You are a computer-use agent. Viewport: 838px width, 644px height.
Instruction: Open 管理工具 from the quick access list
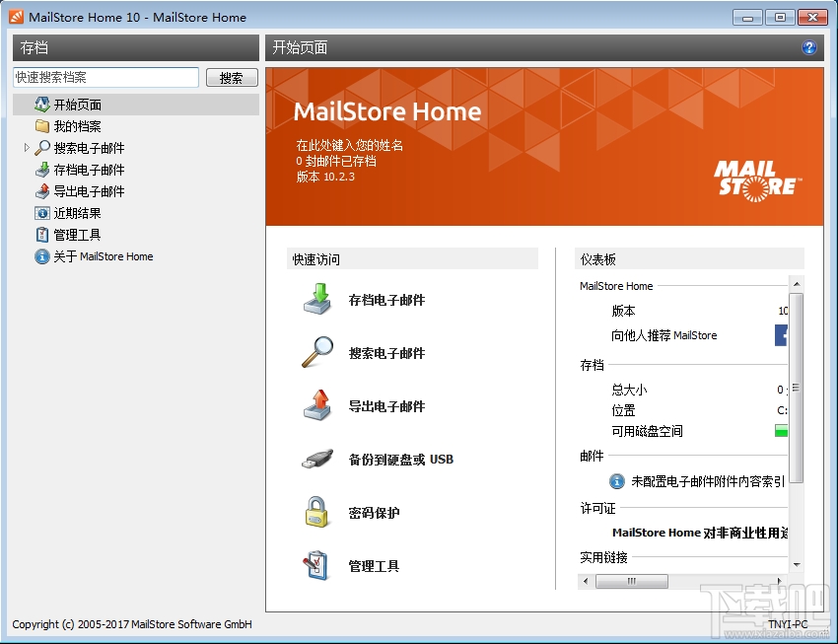tap(317, 564)
